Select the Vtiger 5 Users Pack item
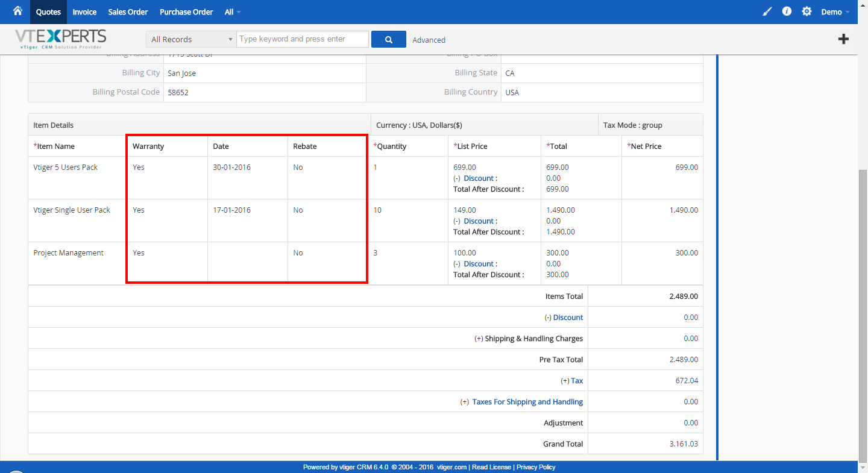Image resolution: width=868 pixels, height=473 pixels. click(65, 168)
